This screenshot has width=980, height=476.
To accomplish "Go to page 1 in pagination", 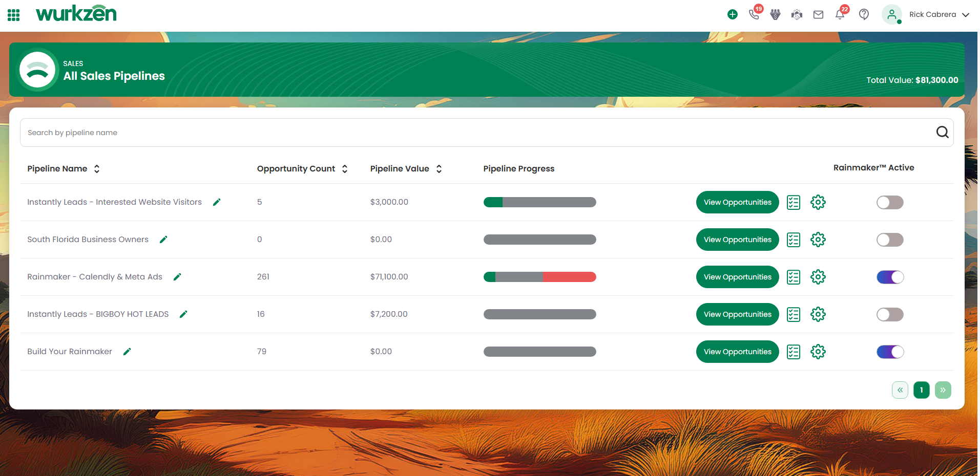I will [x=921, y=390].
